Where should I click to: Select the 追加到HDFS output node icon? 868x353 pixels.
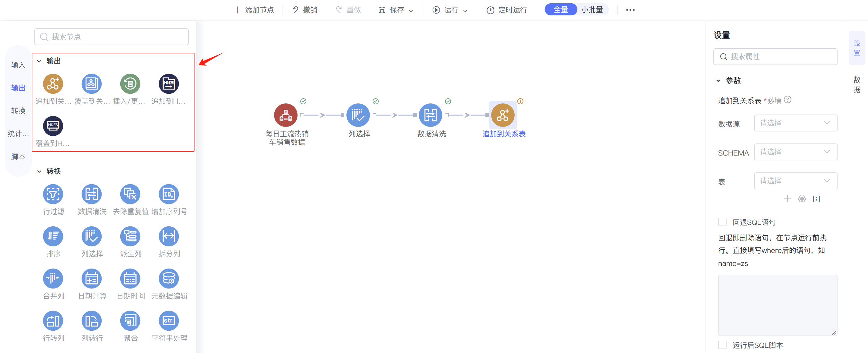[x=169, y=84]
